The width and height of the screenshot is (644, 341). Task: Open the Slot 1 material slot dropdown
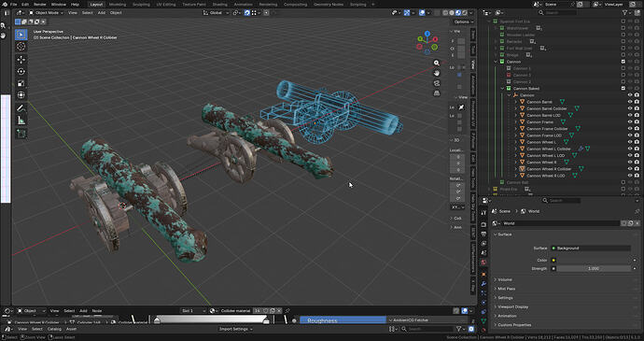(x=193, y=311)
